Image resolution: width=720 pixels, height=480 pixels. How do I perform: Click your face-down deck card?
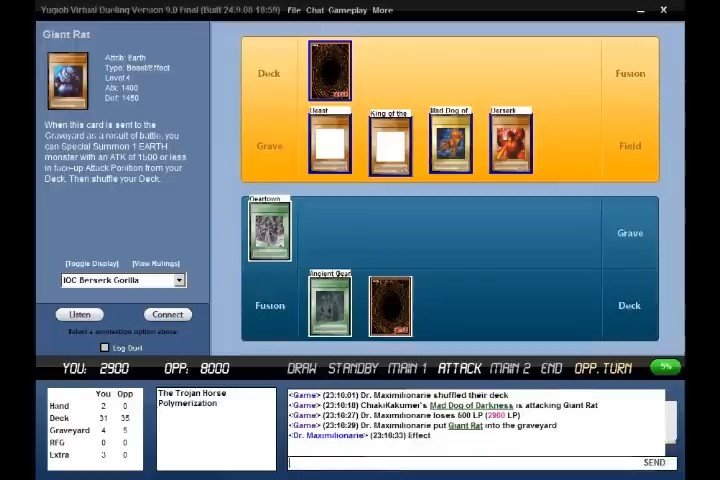pyautogui.click(x=390, y=306)
